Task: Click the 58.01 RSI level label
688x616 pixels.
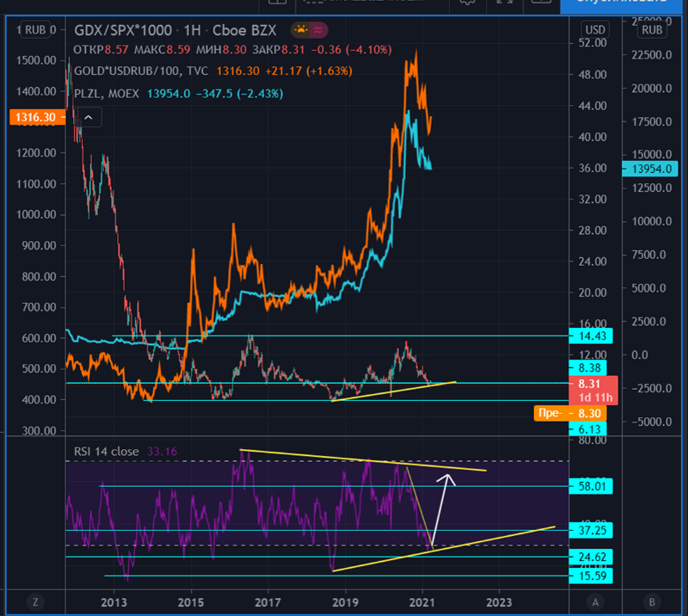Action: (592, 486)
